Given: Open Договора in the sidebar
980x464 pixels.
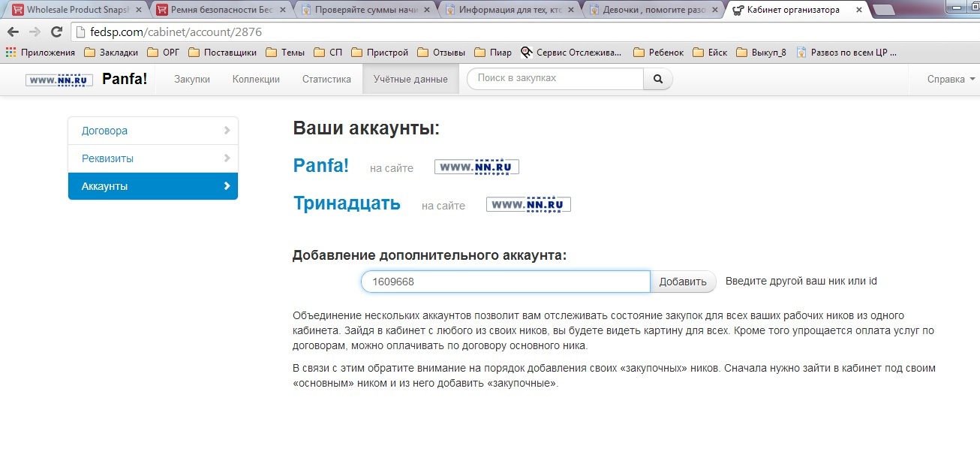Looking at the screenshot, I should [153, 131].
